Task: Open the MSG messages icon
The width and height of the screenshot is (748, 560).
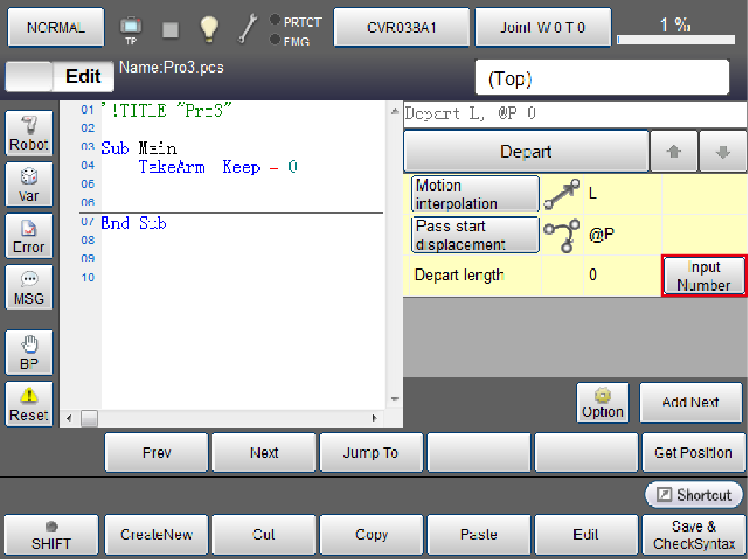Action: click(29, 287)
